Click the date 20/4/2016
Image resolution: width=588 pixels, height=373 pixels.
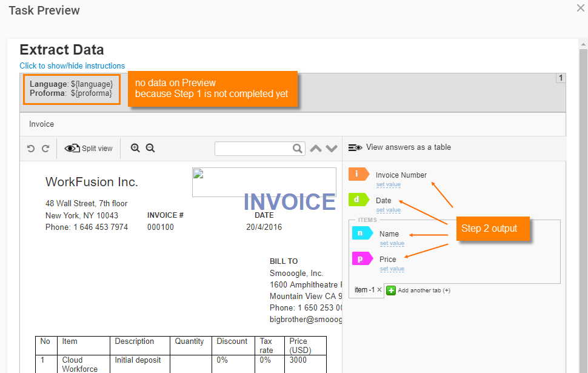(264, 227)
